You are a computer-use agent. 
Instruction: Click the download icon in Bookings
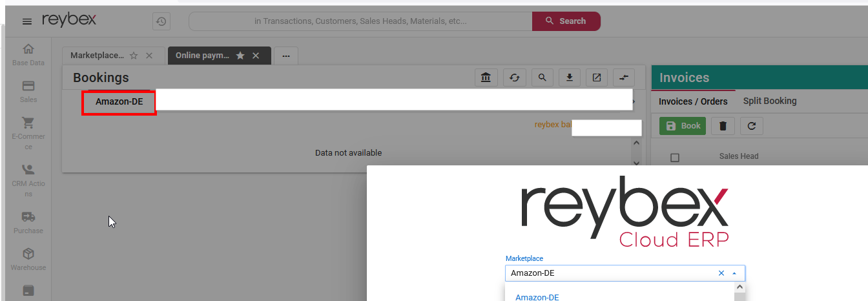click(570, 78)
